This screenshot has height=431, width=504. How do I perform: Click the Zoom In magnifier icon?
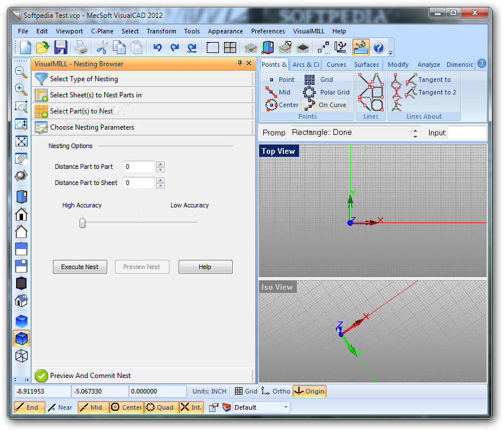21,90
